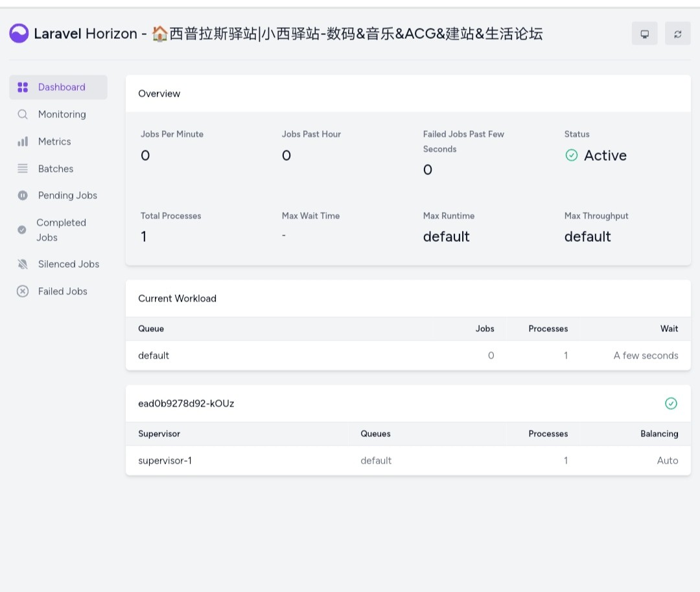Click the A few seconds wait value
Screen dimensions: 700x592
click(646, 355)
